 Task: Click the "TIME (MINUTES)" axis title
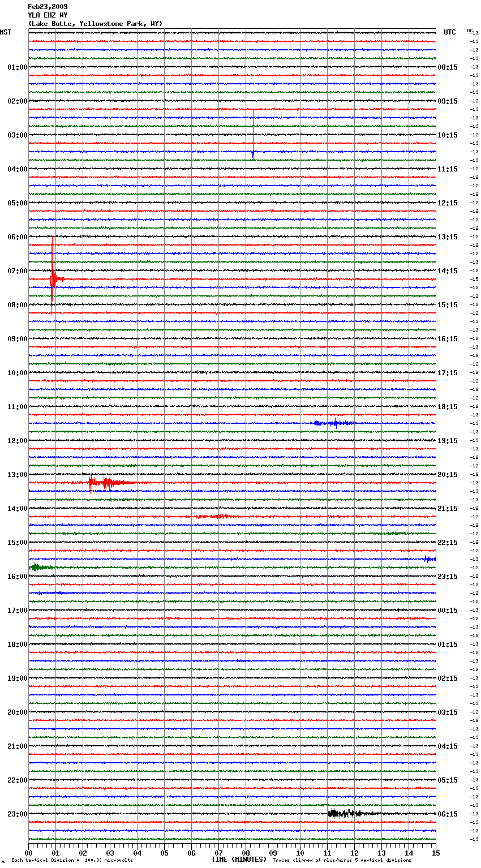tap(239, 860)
